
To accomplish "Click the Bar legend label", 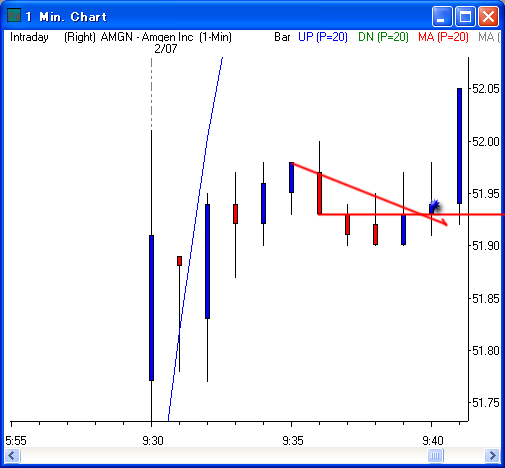I will coord(282,37).
